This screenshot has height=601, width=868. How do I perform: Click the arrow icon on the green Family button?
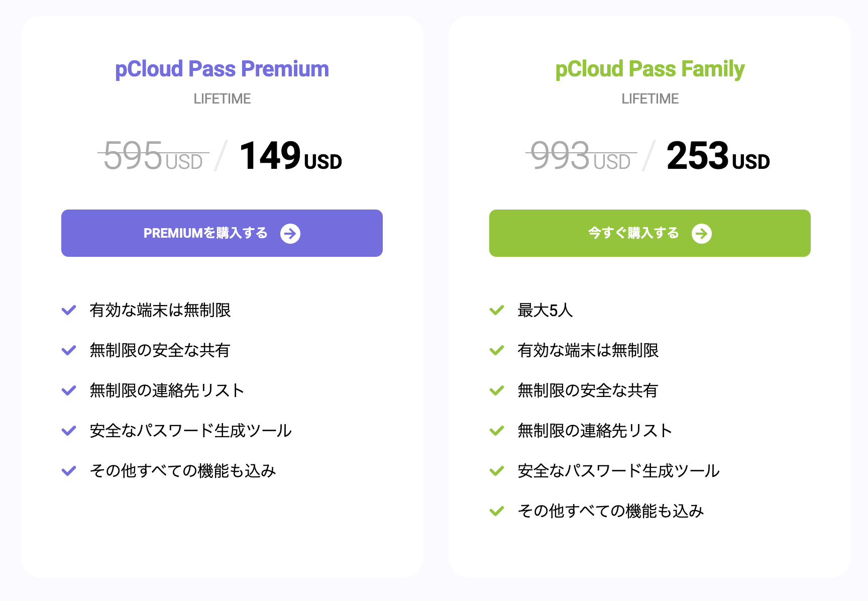coord(701,234)
